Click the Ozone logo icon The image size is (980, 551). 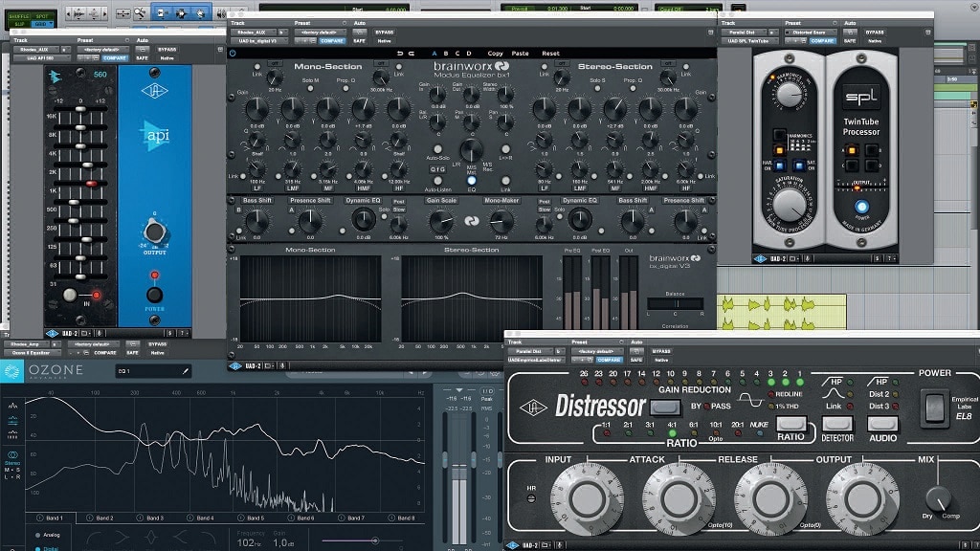click(x=11, y=371)
